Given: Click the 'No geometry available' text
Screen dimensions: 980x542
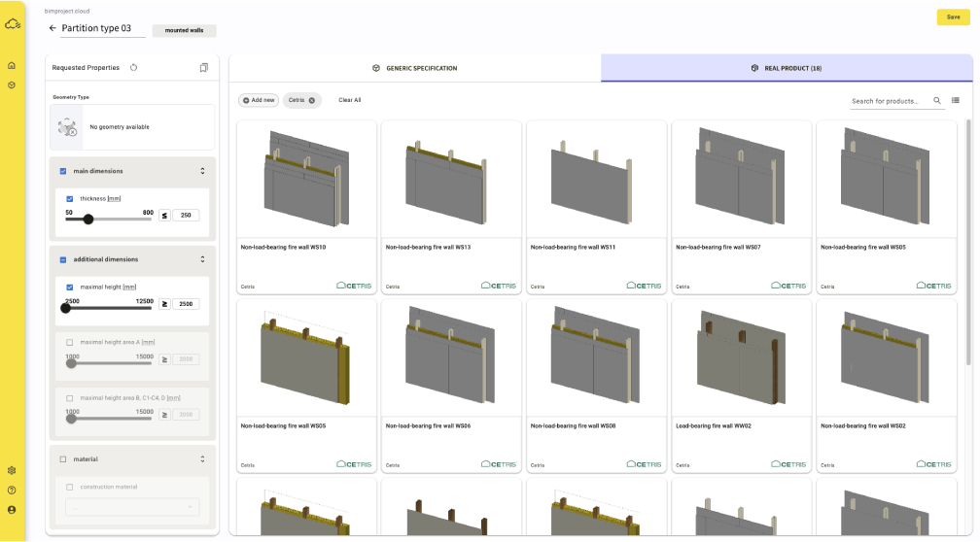Looking at the screenshot, I should tap(120, 126).
